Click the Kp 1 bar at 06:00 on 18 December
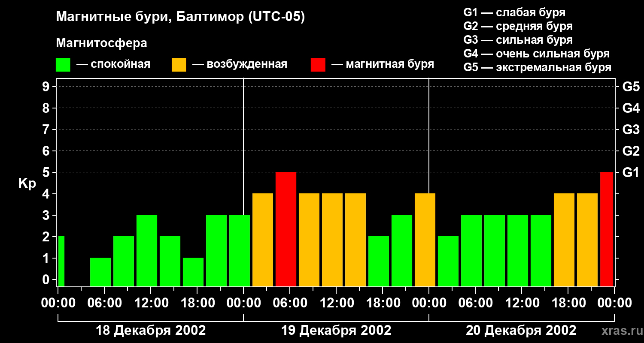The height and width of the screenshot is (343, 644). coord(100,272)
